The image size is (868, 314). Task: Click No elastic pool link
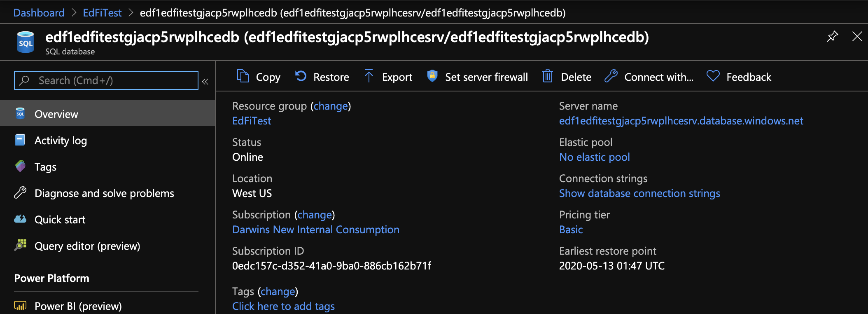pos(594,157)
